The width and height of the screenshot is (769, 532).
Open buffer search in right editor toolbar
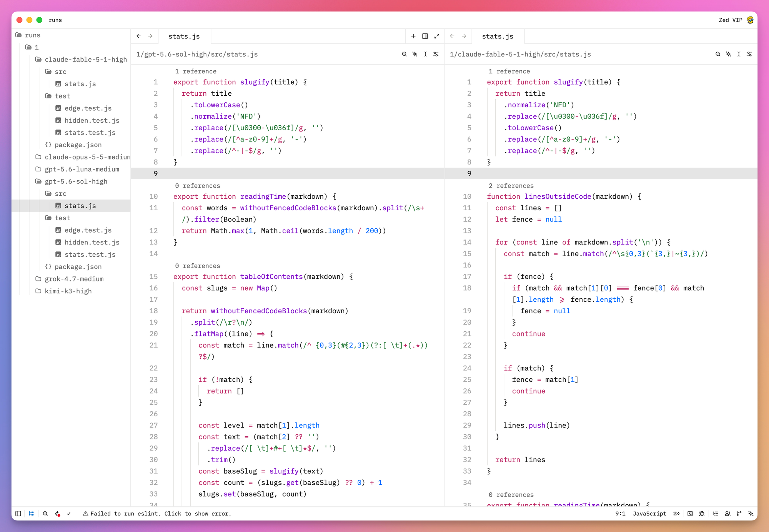click(718, 54)
